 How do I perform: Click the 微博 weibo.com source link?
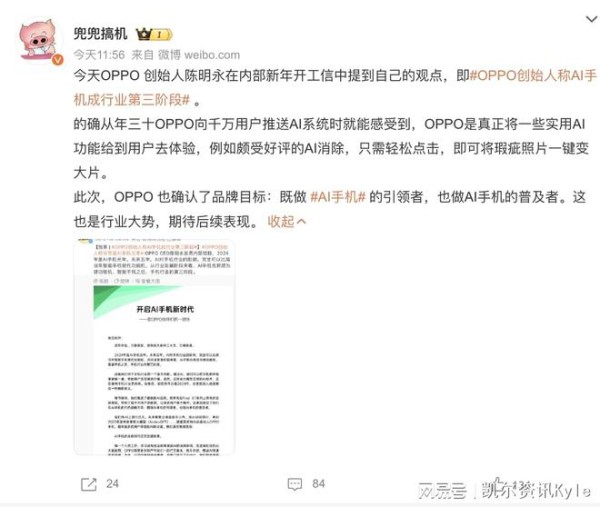coord(199,55)
